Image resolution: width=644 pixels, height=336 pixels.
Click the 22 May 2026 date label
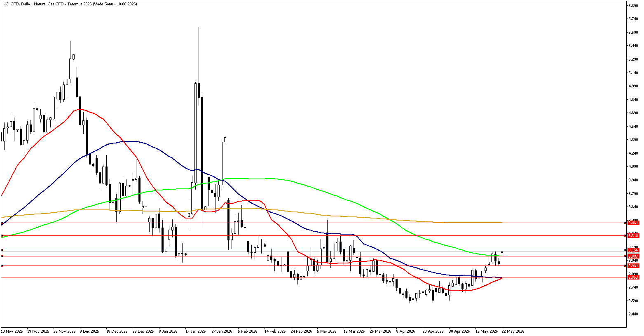point(513,331)
